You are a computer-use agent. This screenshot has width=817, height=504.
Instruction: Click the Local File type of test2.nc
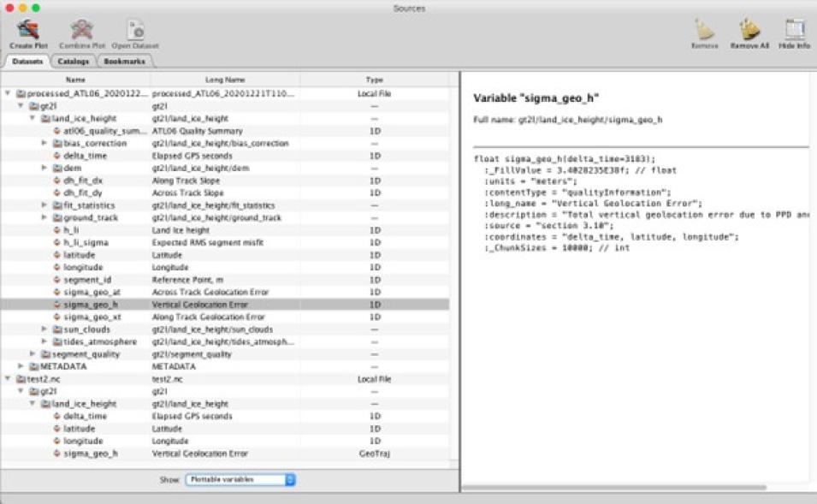click(374, 379)
